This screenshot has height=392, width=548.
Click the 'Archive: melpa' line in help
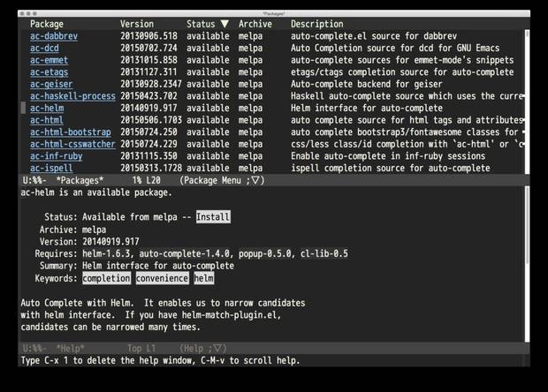(x=72, y=230)
